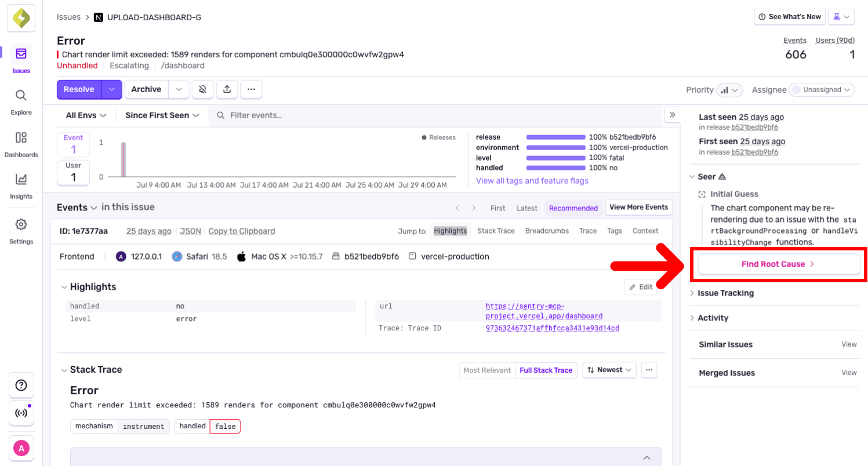This screenshot has width=868, height=466.
Task: Open Explore from the sidebar
Action: coord(21,101)
